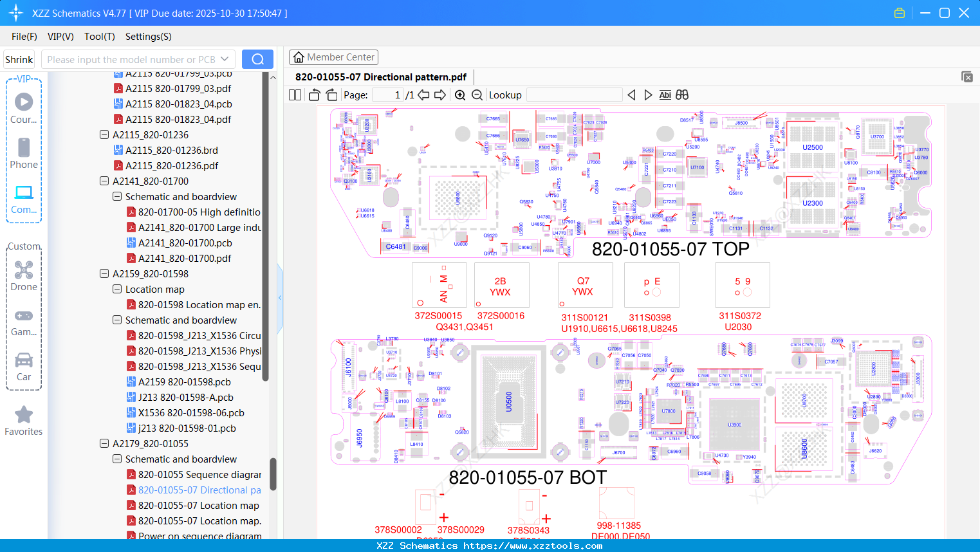Screen dimensions: 980x552
Task: Find next Lookup match
Action: pos(648,95)
